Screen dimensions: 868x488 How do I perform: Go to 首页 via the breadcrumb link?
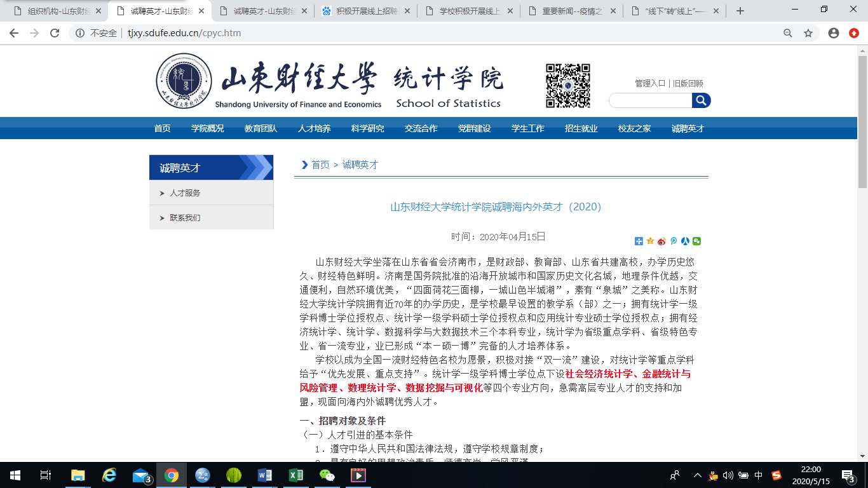[320, 165]
